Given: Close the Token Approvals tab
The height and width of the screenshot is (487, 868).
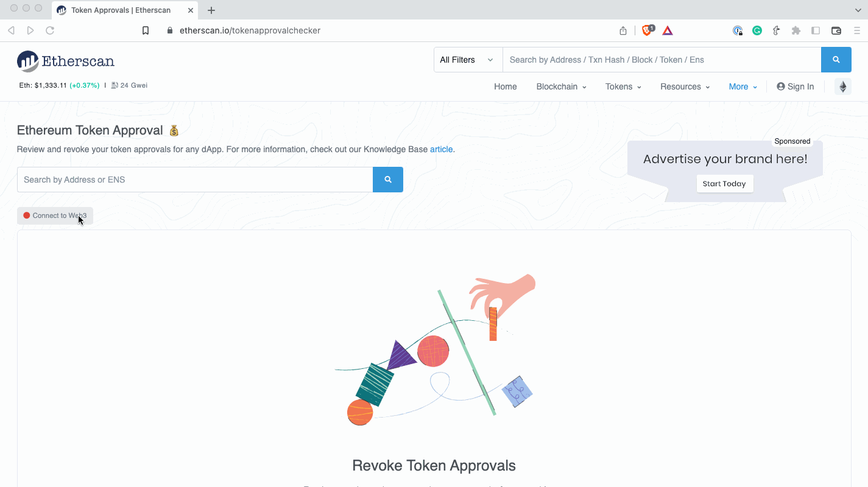Looking at the screenshot, I should tap(191, 10).
